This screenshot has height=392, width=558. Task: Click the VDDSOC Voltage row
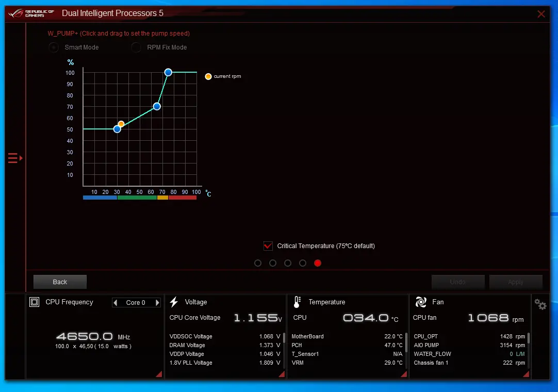pyautogui.click(x=225, y=336)
